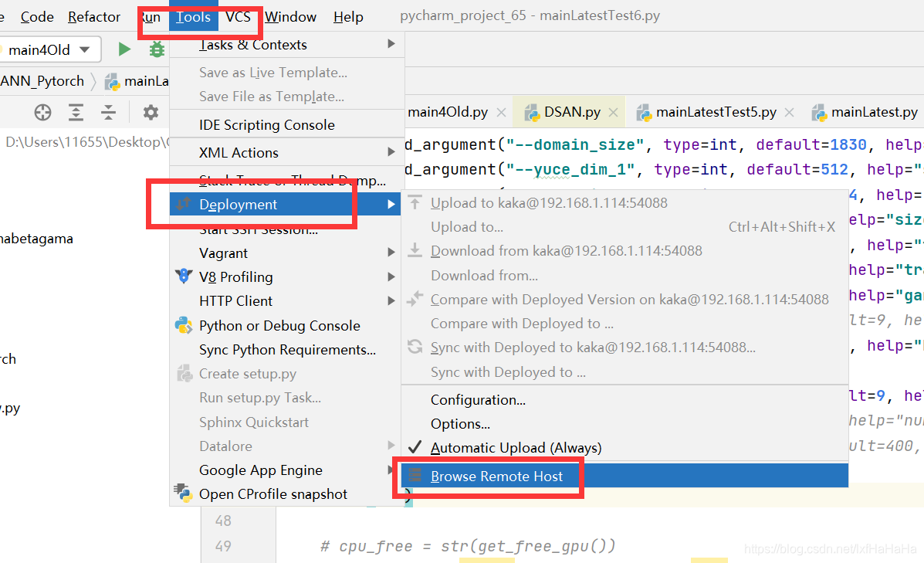Click ANN_Pytorch breadcrumb
The width and height of the screenshot is (924, 563).
pos(42,81)
